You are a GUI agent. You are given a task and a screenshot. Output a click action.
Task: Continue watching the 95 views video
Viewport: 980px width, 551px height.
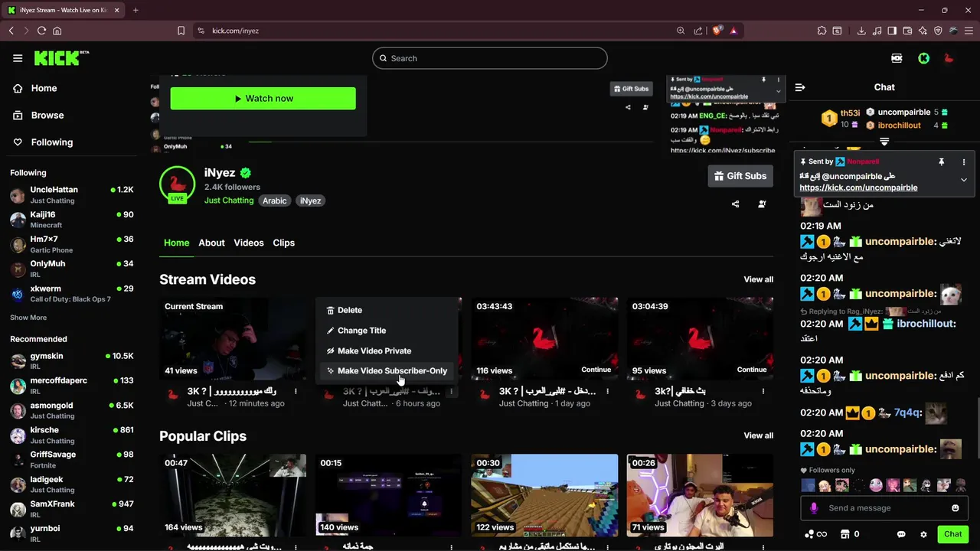pos(751,370)
